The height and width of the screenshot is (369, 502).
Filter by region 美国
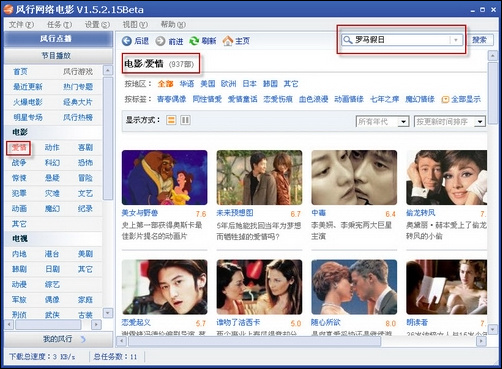click(208, 84)
